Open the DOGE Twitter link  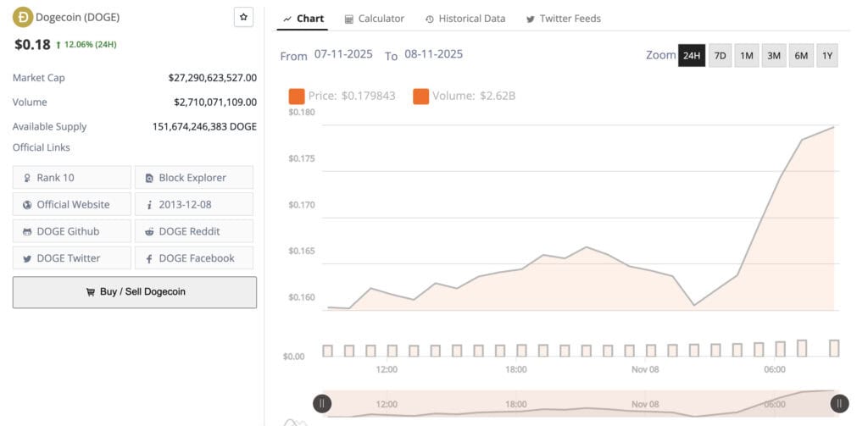pos(72,258)
